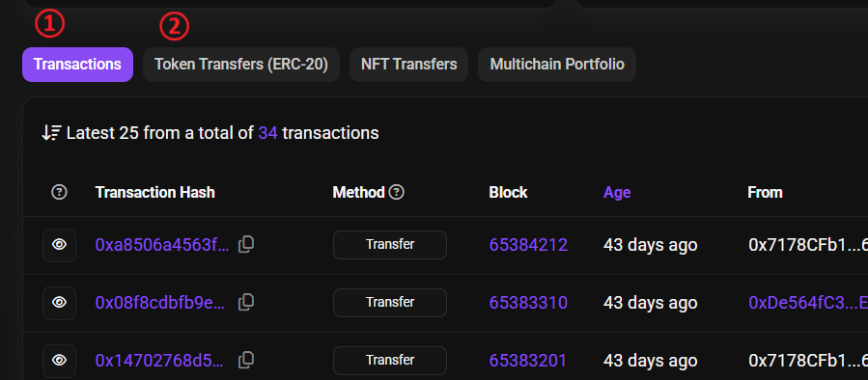Copy transaction hash 0x08f8cdbfb9e
Viewport: 868px width, 380px height.
pos(246,303)
